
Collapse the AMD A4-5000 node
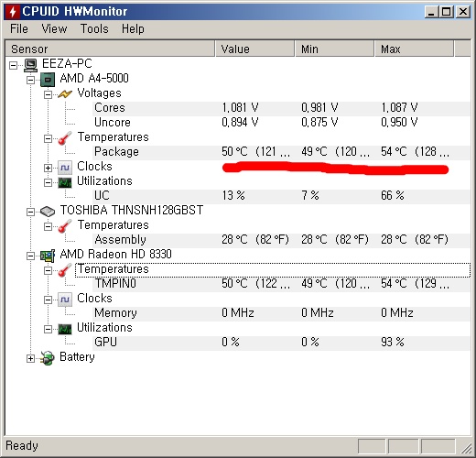30,80
